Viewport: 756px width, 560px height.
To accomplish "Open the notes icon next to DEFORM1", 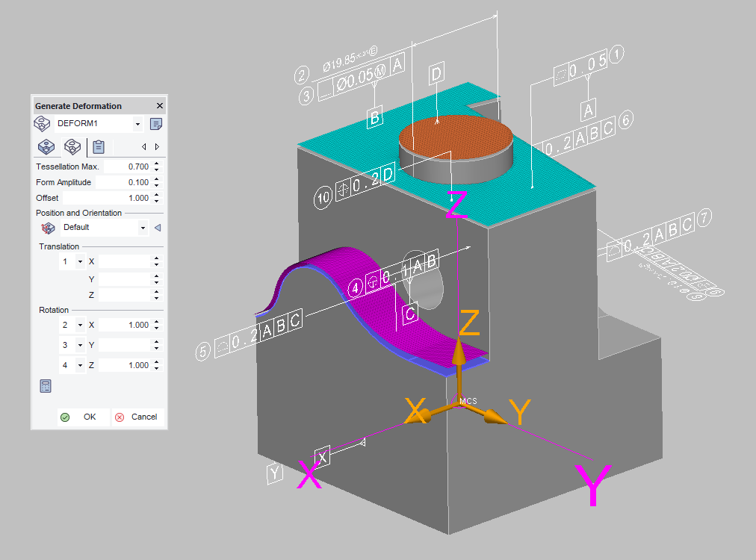I will [x=155, y=124].
